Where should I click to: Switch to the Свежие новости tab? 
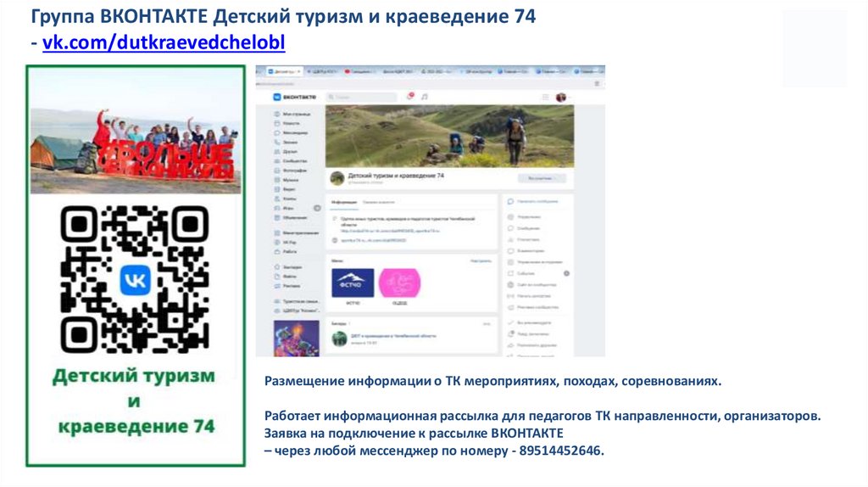coord(379,203)
